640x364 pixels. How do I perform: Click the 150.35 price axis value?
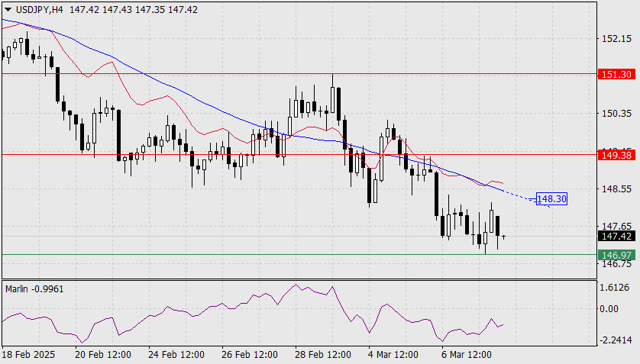617,113
